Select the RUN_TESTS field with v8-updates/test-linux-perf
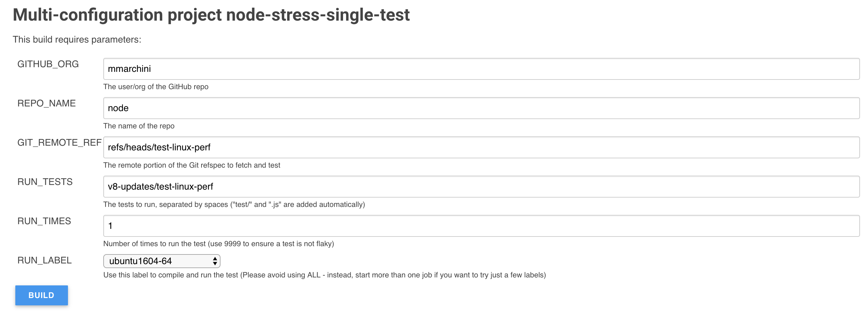Viewport: 868px width, 316px height. point(481,186)
